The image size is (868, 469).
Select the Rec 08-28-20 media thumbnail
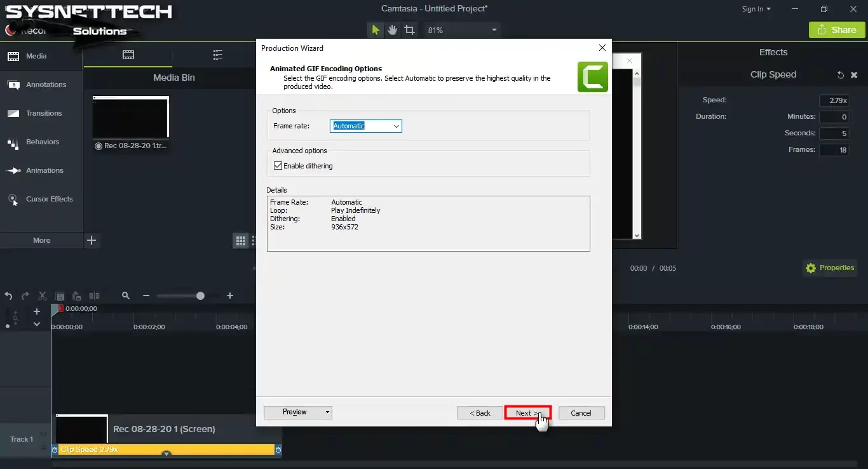click(130, 117)
